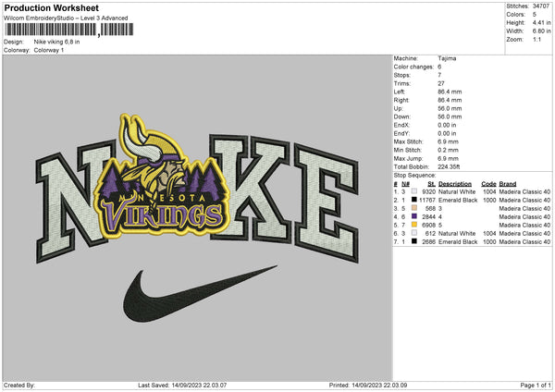Click the "Right:" measurement value
The image size is (555, 392).
[x=450, y=100]
